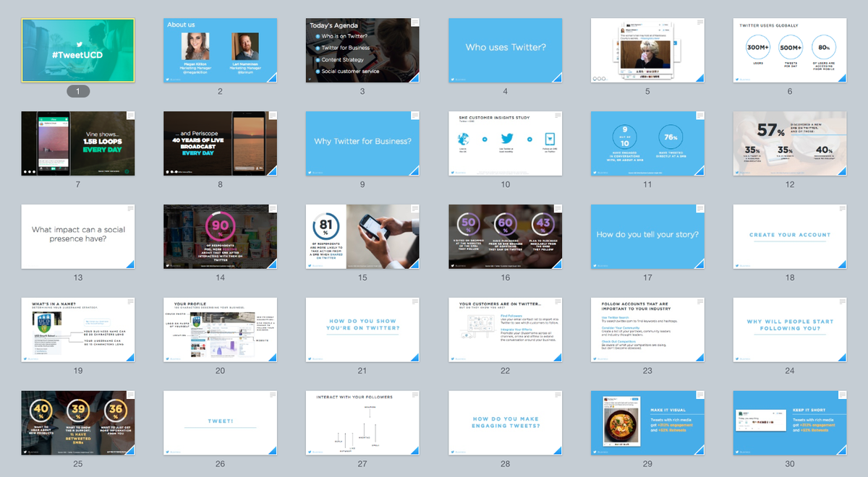868x477 pixels.
Task: Click the slide number label 30
Action: coord(790,464)
